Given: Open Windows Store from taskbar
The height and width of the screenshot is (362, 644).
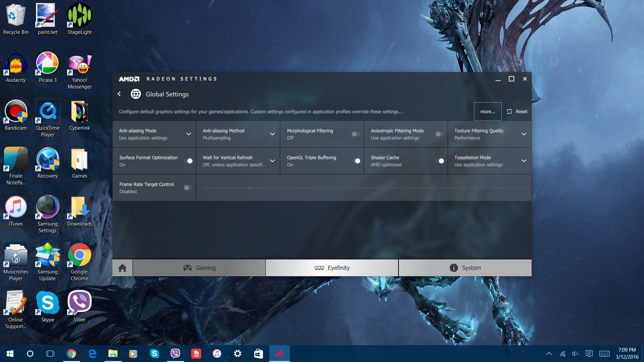Looking at the screenshot, I should [x=259, y=354].
